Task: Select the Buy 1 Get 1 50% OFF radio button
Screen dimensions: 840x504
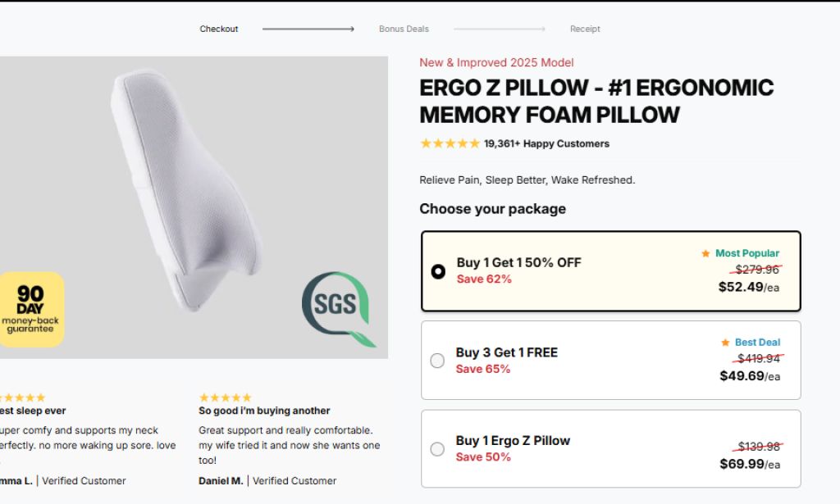Action: click(438, 271)
